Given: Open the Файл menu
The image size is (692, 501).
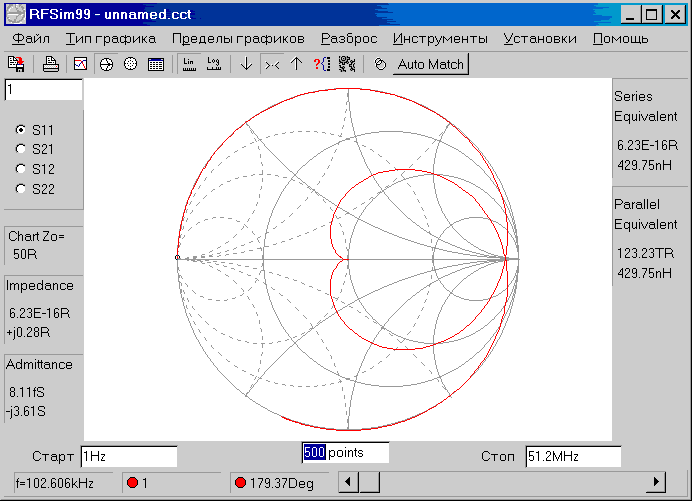Looking at the screenshot, I should (31, 39).
